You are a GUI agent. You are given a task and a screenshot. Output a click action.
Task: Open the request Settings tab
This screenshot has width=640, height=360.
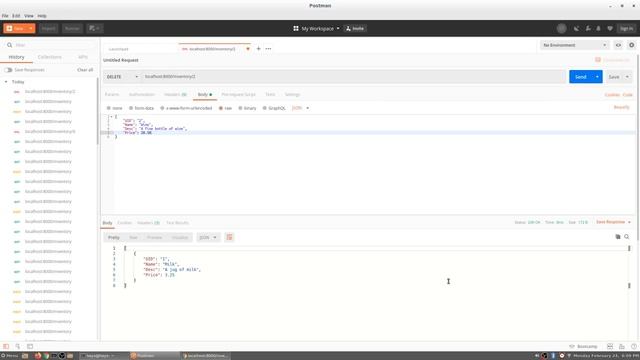[x=292, y=94]
